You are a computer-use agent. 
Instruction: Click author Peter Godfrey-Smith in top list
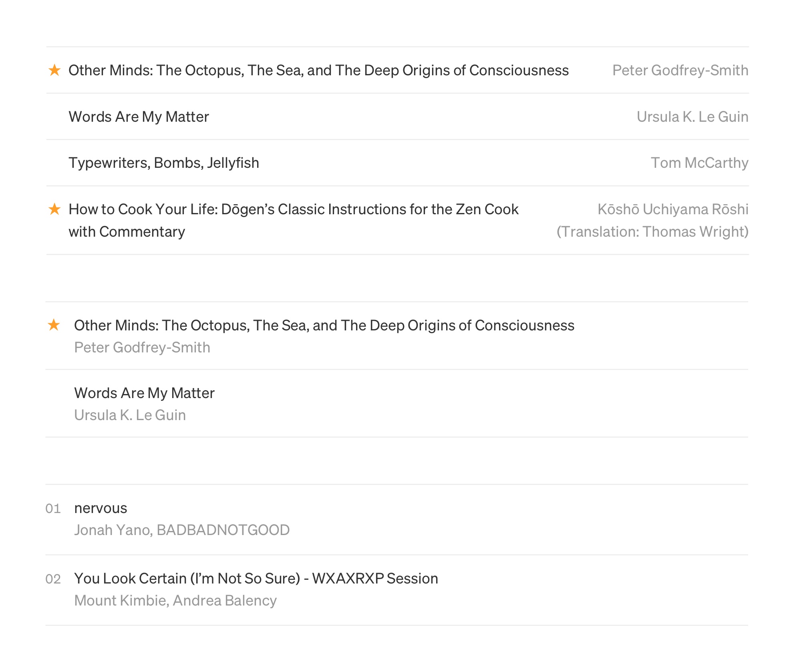pos(680,70)
